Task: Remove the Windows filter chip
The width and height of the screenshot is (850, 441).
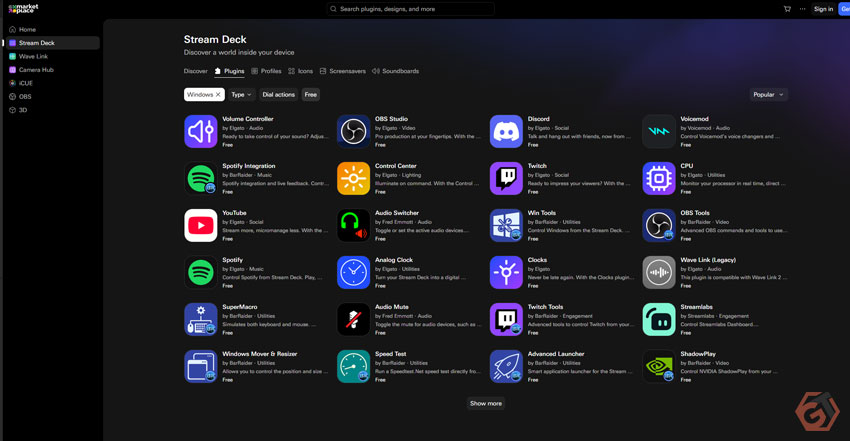Action: (218, 94)
